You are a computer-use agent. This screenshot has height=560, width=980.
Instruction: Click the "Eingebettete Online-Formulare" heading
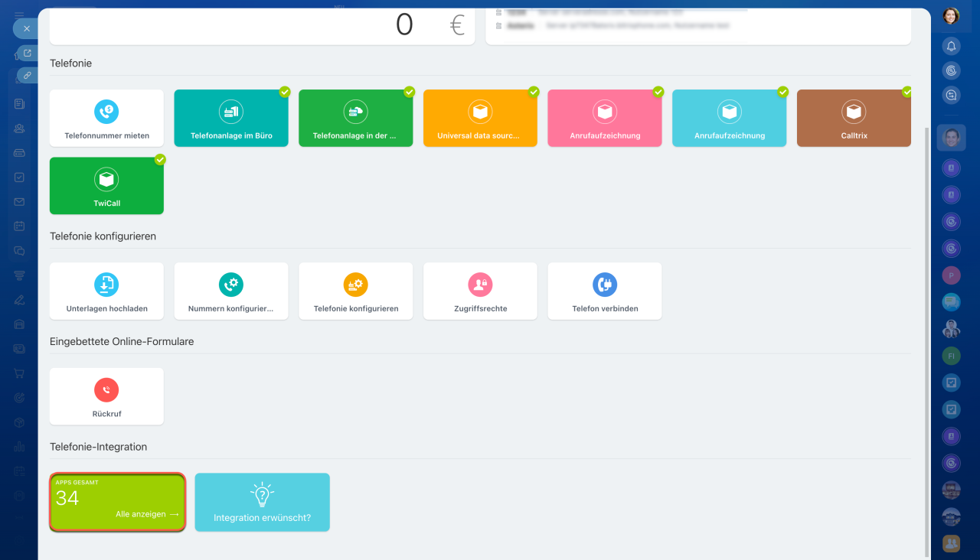tap(122, 342)
